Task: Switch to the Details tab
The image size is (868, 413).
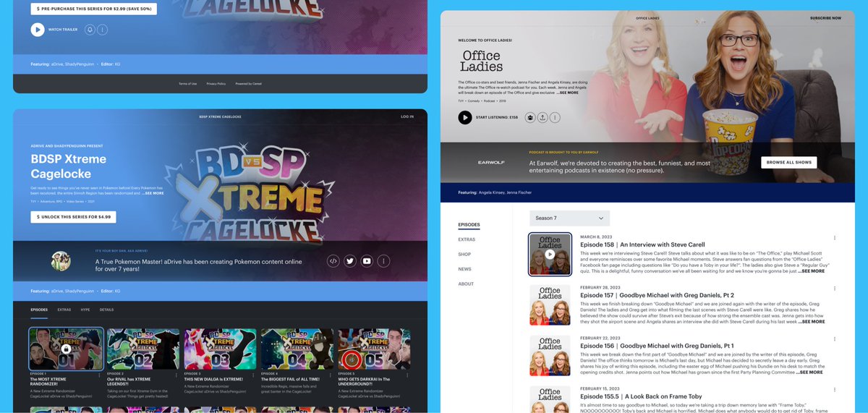Action: pos(106,310)
